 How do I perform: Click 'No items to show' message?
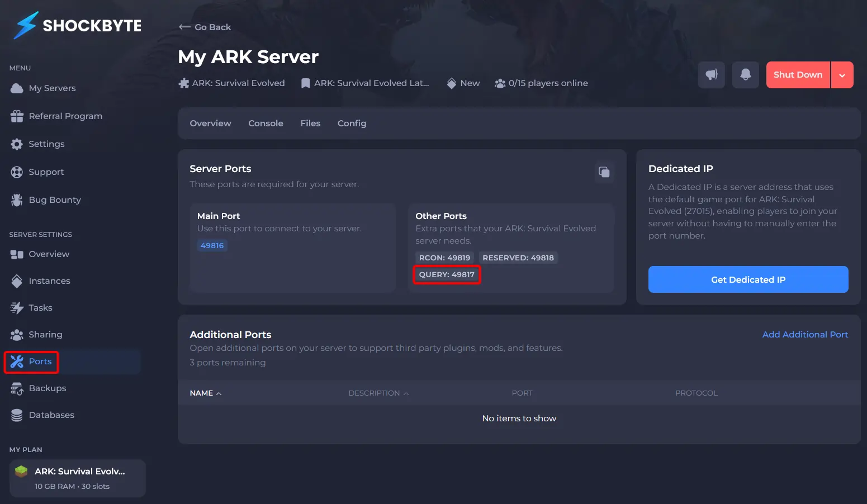[519, 419]
